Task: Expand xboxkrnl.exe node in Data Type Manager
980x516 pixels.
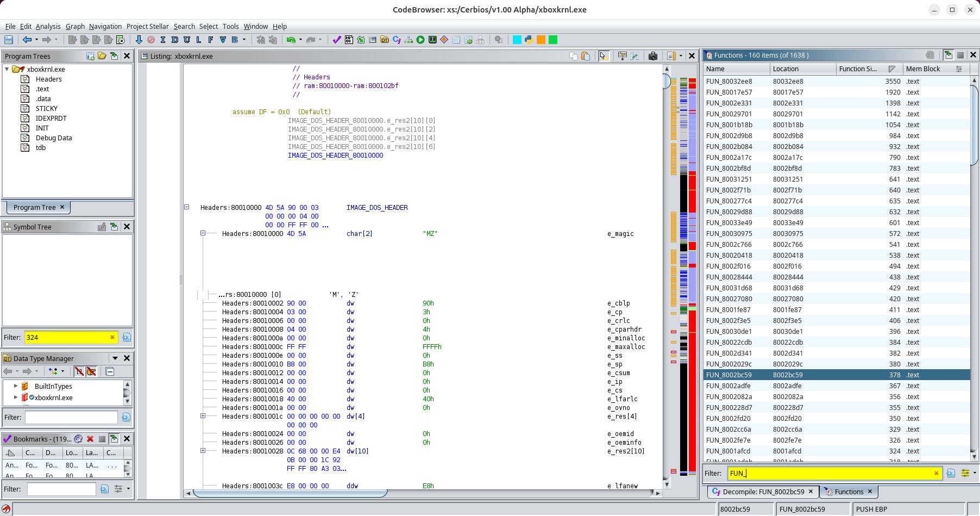Action: [x=16, y=397]
